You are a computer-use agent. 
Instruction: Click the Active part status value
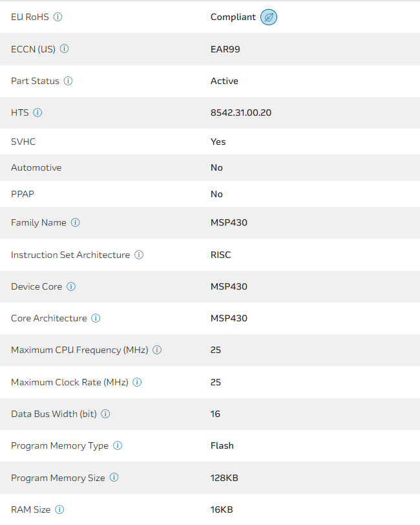pyautogui.click(x=224, y=81)
